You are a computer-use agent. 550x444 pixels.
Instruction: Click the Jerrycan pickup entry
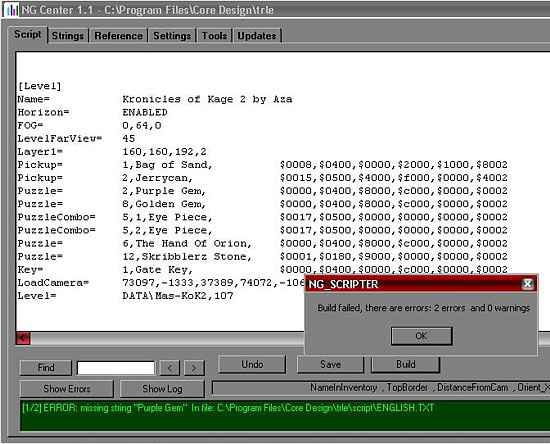click(157, 178)
